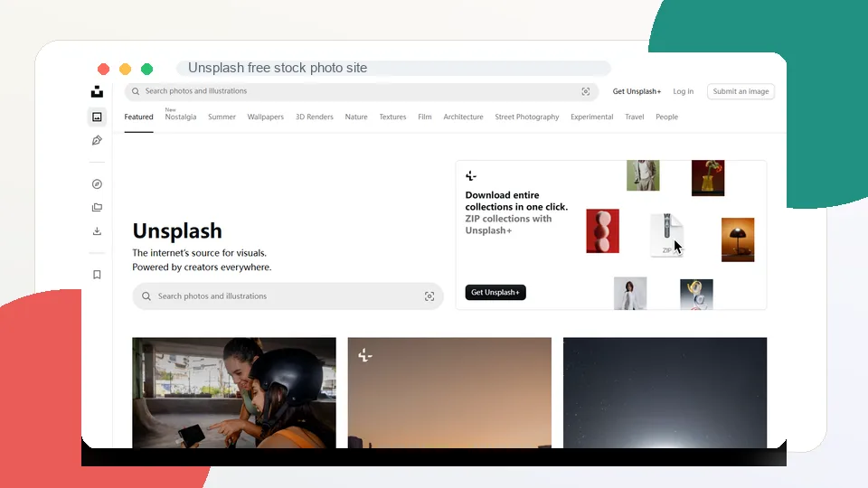
Task: Click the orange lamp thumbnail in the promo card
Action: (x=738, y=239)
